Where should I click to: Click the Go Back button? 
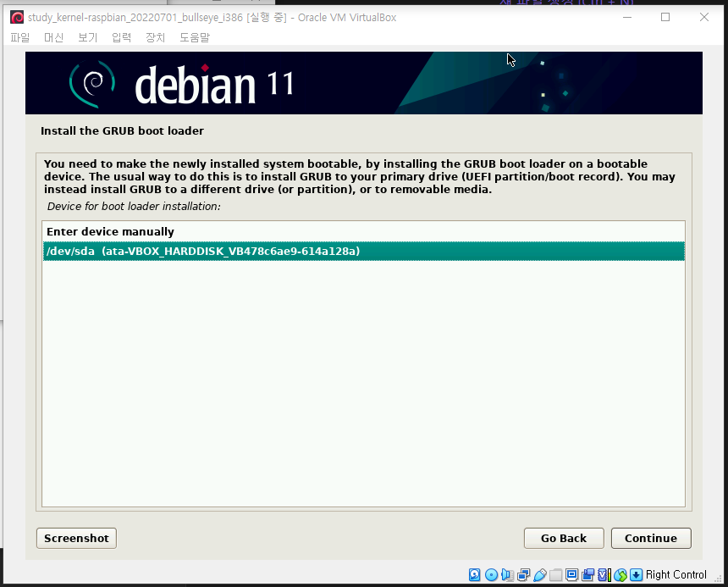563,538
